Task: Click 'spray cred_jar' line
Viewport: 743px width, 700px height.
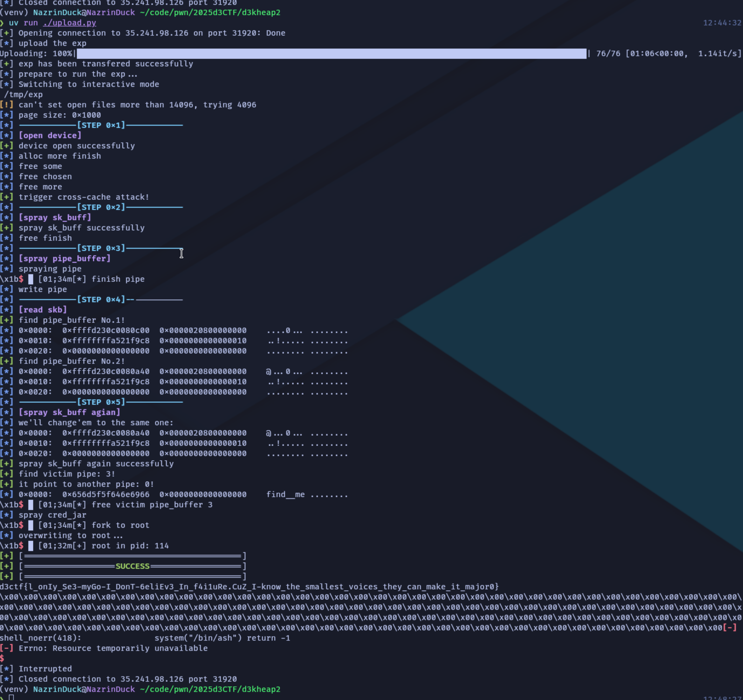Action: pyautogui.click(x=52, y=515)
